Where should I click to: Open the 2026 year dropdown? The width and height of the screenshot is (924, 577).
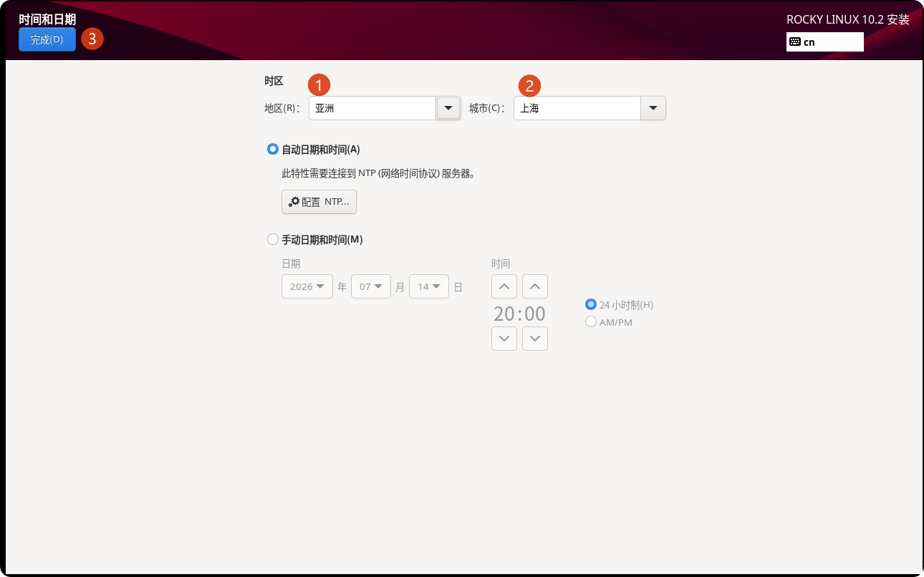[307, 286]
